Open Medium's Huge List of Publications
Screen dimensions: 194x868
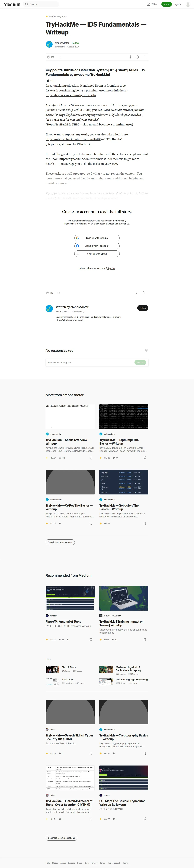tap(129, 669)
